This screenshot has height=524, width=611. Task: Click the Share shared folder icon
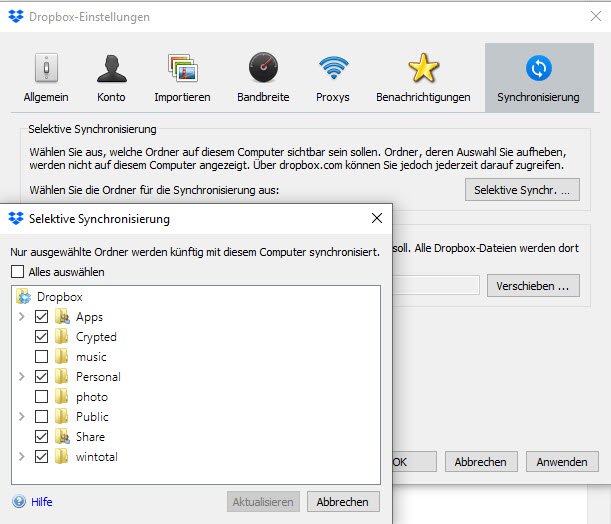pyautogui.click(x=62, y=436)
